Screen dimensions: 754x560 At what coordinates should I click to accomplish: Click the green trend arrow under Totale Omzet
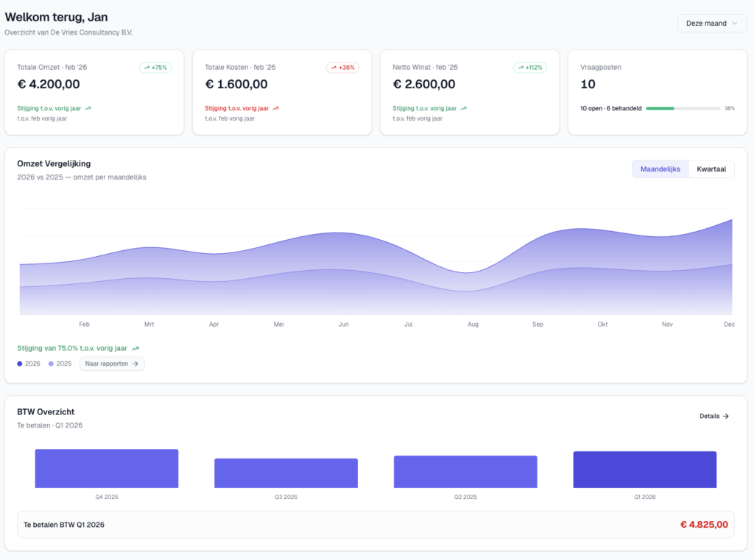click(88, 108)
